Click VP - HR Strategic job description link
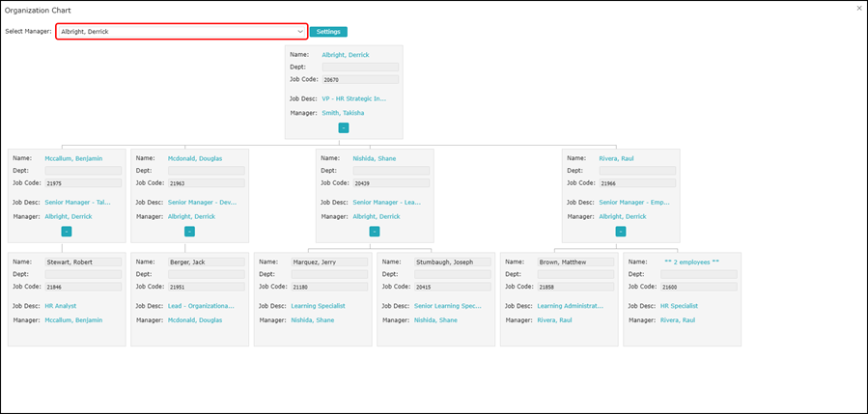Image resolution: width=868 pixels, height=414 pixels. point(353,98)
